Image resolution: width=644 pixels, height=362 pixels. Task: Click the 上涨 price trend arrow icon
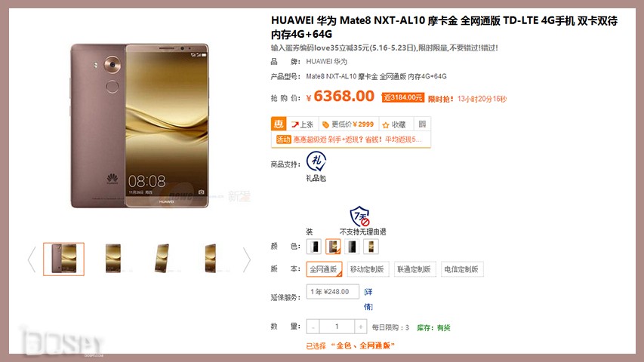point(295,124)
